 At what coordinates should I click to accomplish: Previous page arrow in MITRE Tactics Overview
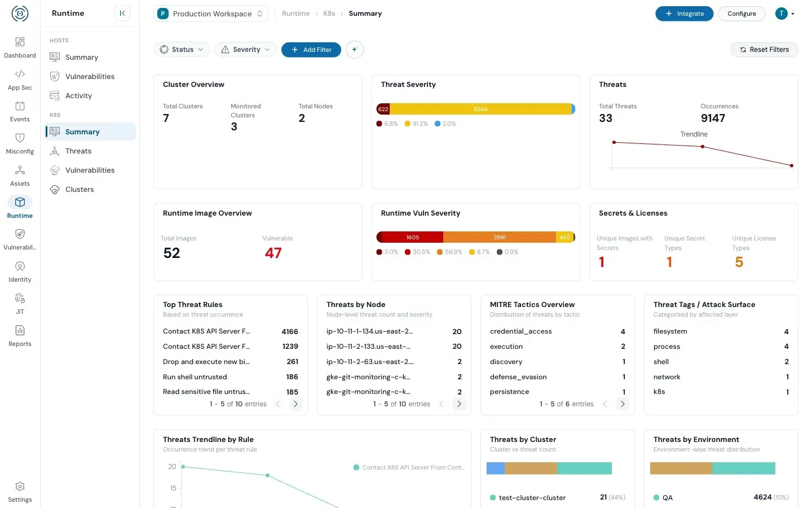pyautogui.click(x=604, y=404)
